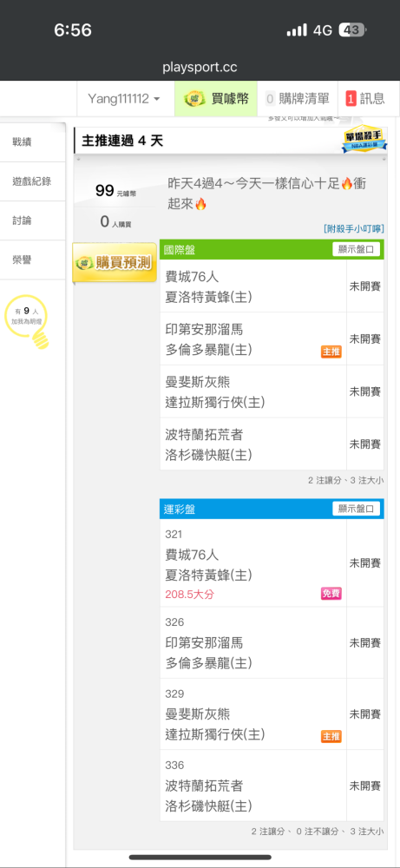Image resolution: width=400 pixels, height=868 pixels.
Task: Open the 購牌清單 purchase list
Action: 297,99
